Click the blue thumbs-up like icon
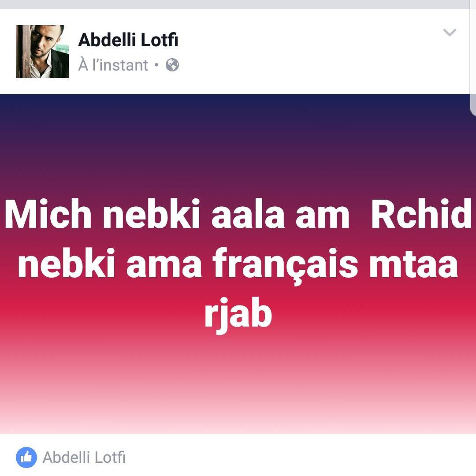 [26, 457]
